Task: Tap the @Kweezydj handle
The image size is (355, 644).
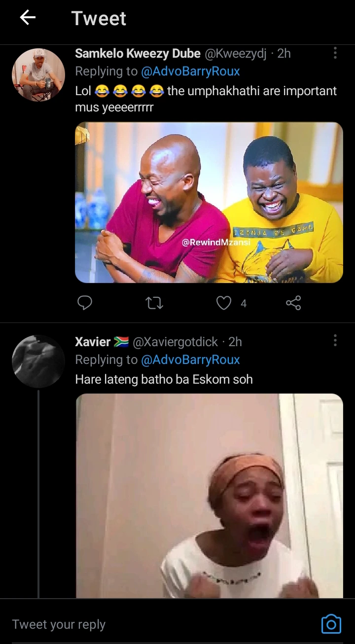Action: click(235, 54)
